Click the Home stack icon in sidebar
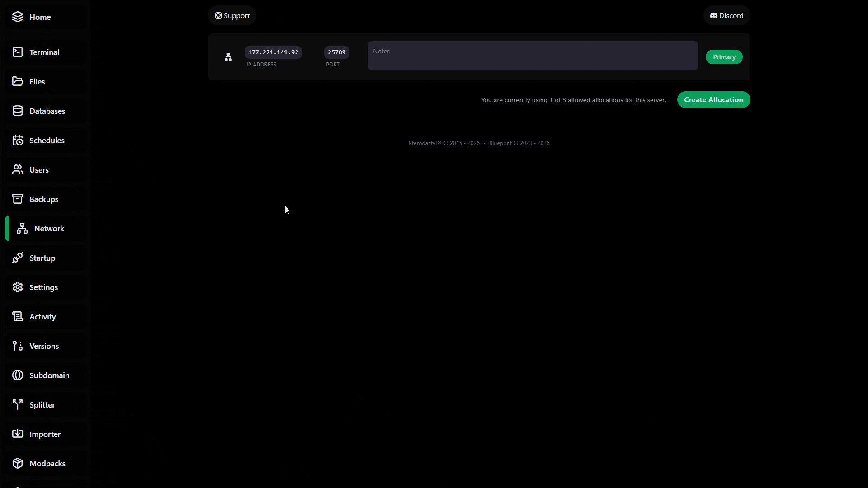 [18, 17]
